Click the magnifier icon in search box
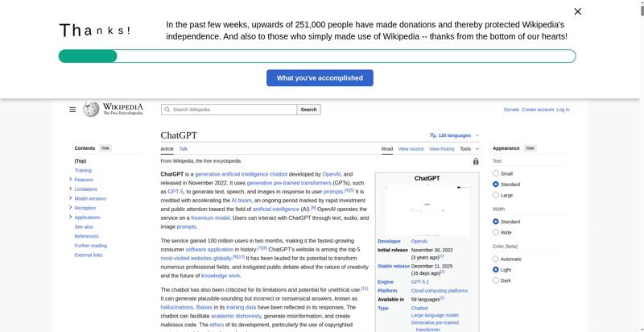This screenshot has width=644, height=332. click(167, 110)
